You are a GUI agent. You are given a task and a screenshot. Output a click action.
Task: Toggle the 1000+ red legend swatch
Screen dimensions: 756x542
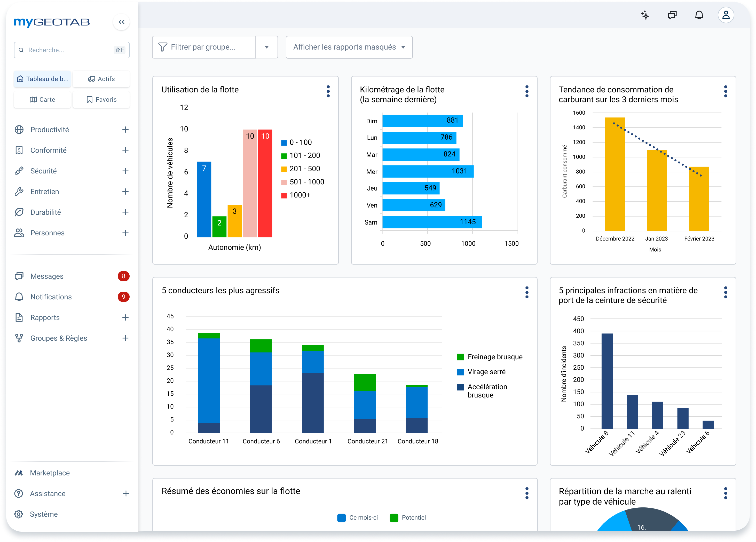pyautogui.click(x=284, y=196)
